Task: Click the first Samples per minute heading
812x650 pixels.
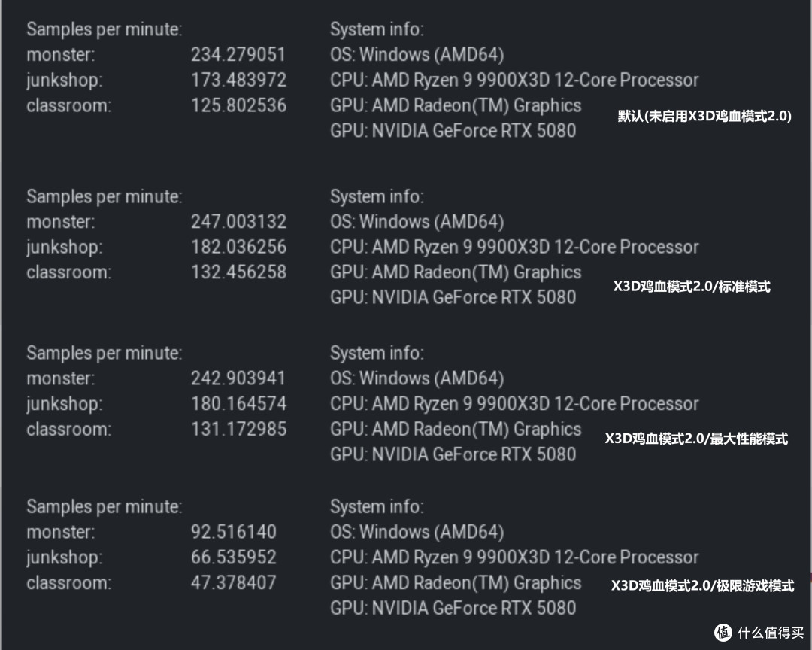Action: pos(104,29)
